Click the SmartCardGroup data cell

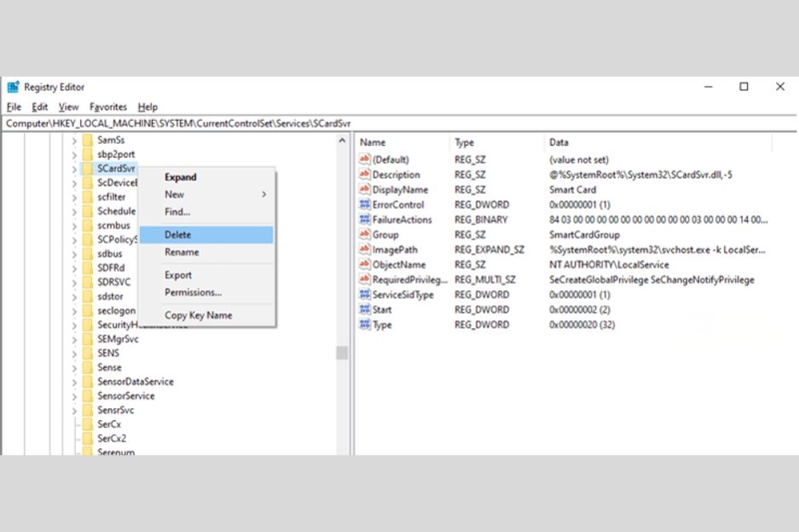click(584, 235)
